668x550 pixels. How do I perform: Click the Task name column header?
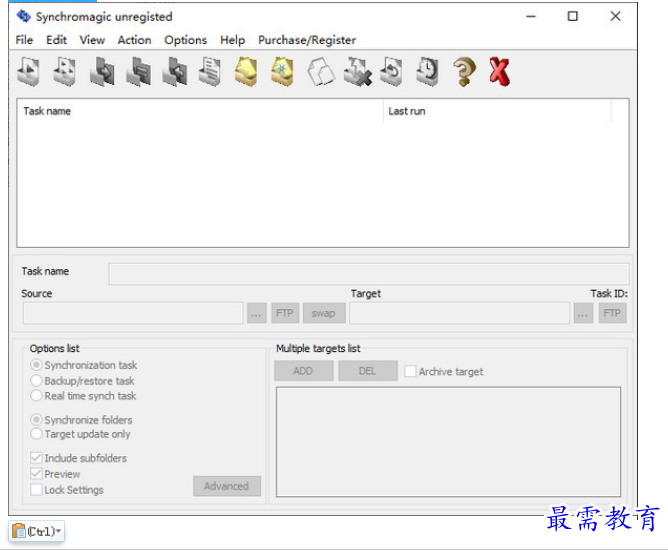pyautogui.click(x=200, y=111)
